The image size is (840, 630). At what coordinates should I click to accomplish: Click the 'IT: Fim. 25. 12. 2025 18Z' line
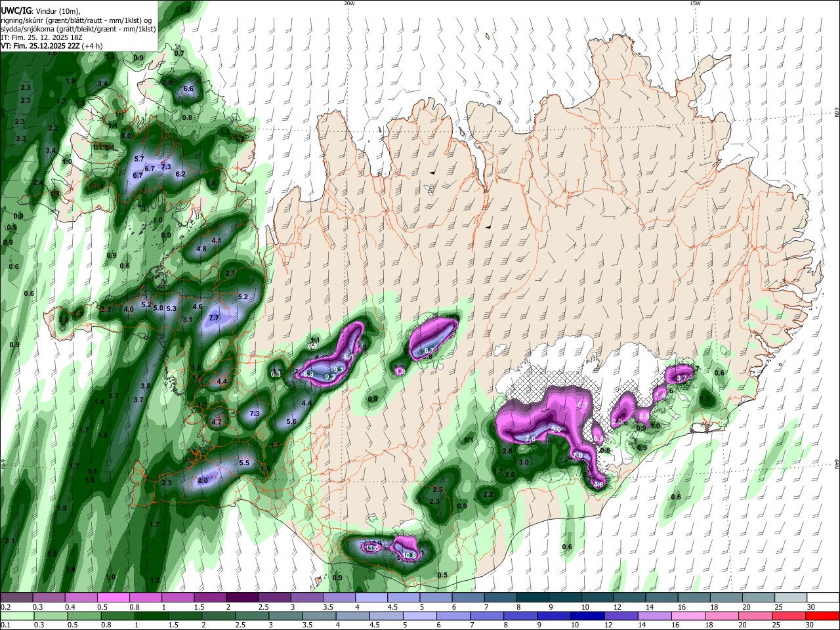41,38
